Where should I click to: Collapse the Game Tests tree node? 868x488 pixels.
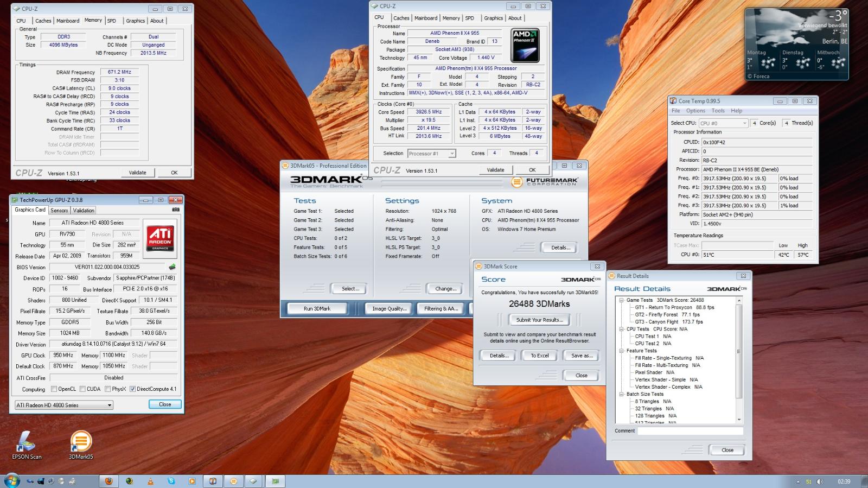(621, 300)
